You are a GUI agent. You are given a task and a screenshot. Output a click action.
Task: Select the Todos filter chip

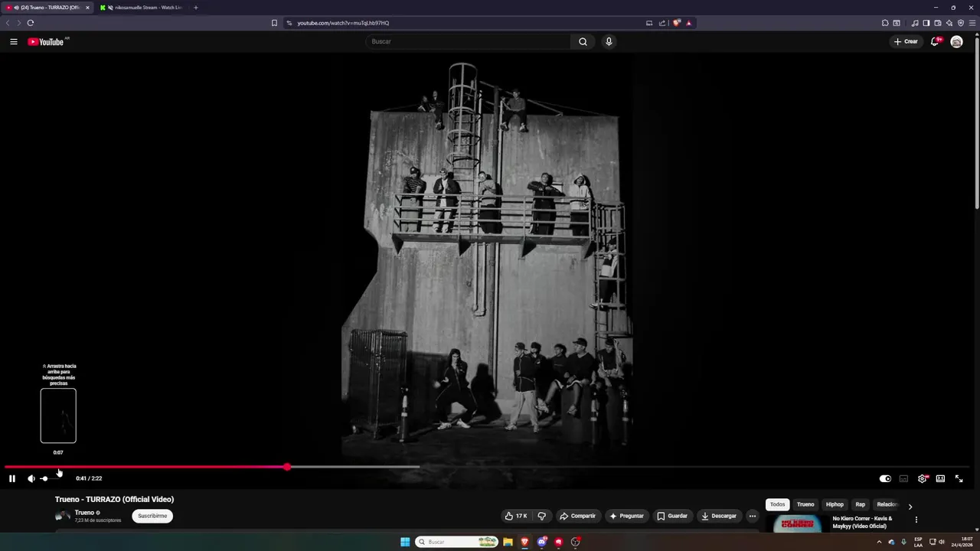777,504
